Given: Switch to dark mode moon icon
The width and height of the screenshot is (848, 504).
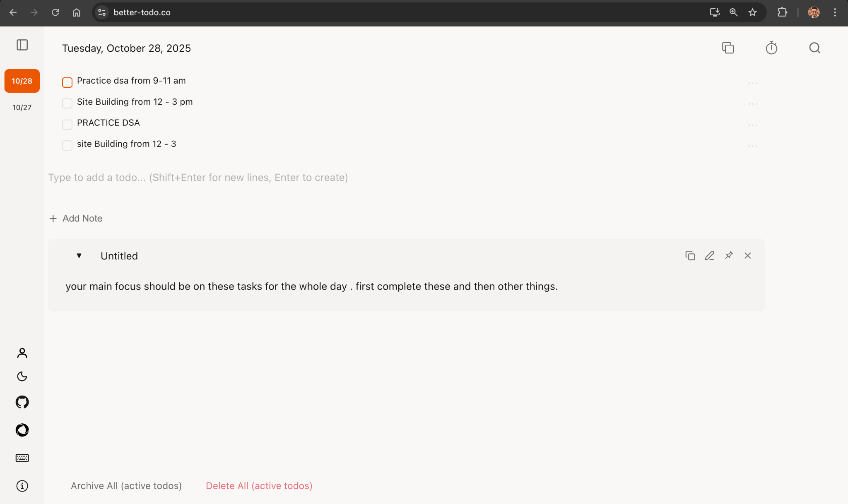Looking at the screenshot, I should coord(22,376).
